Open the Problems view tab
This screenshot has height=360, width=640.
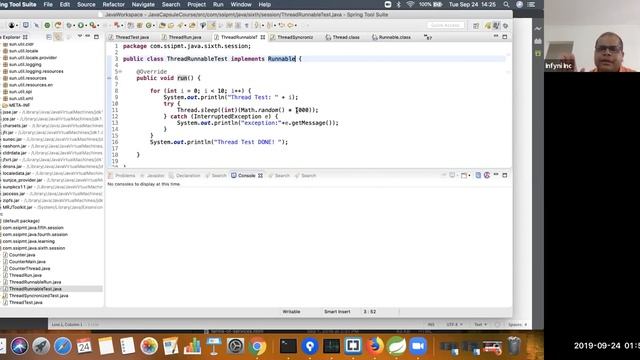[x=125, y=176]
